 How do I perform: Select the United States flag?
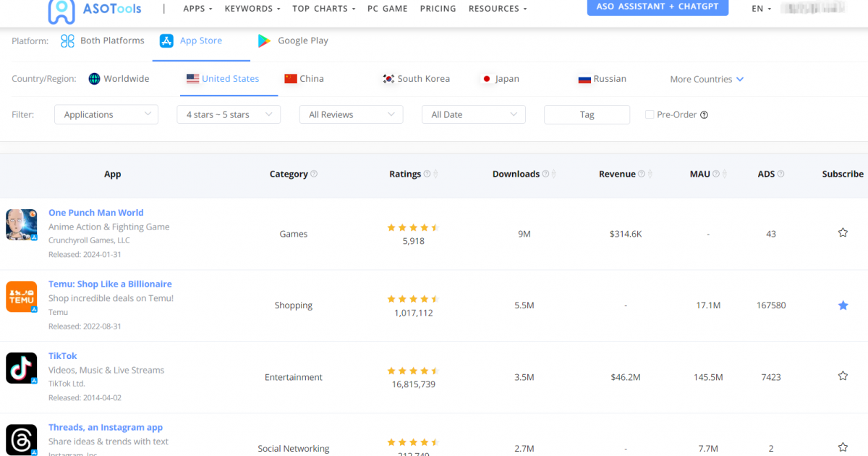(192, 78)
